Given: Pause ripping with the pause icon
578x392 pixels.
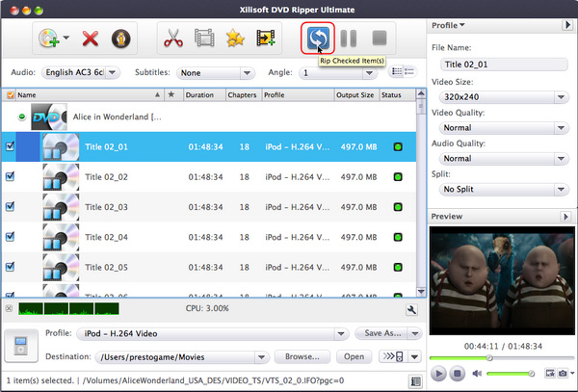Looking at the screenshot, I should point(349,39).
